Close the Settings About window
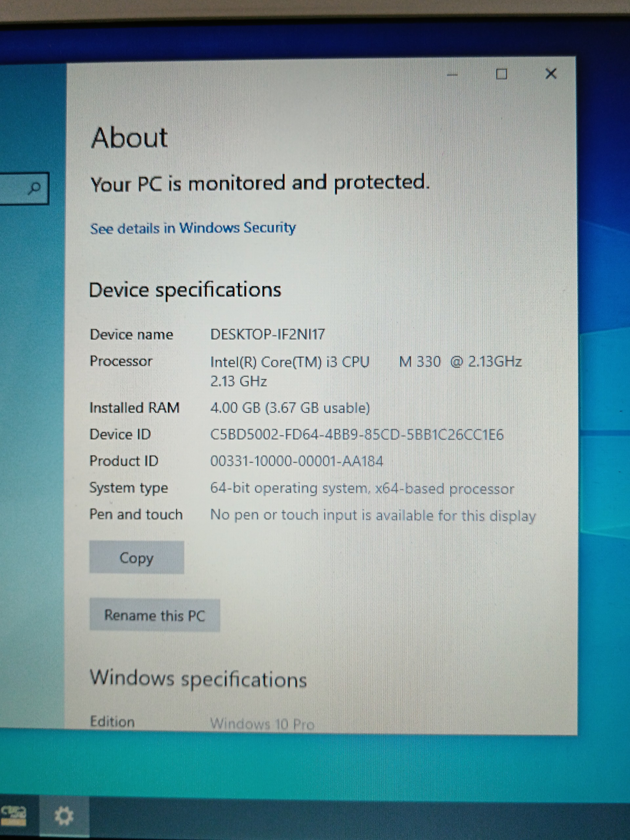 551,73
